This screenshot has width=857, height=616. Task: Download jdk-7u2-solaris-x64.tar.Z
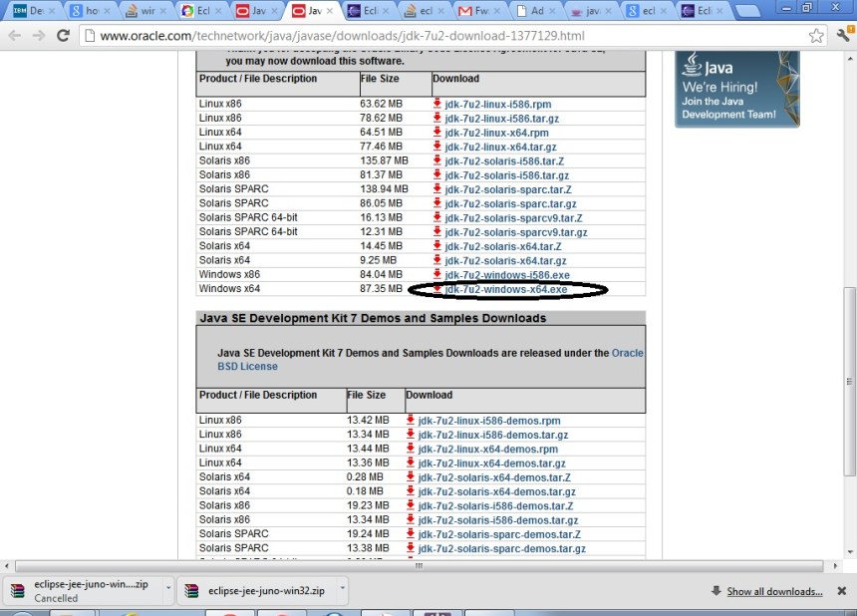coord(503,246)
